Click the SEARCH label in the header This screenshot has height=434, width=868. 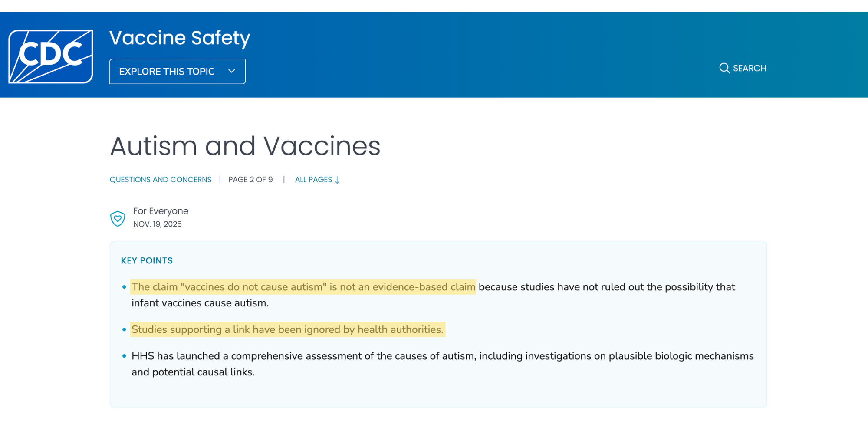tap(750, 68)
